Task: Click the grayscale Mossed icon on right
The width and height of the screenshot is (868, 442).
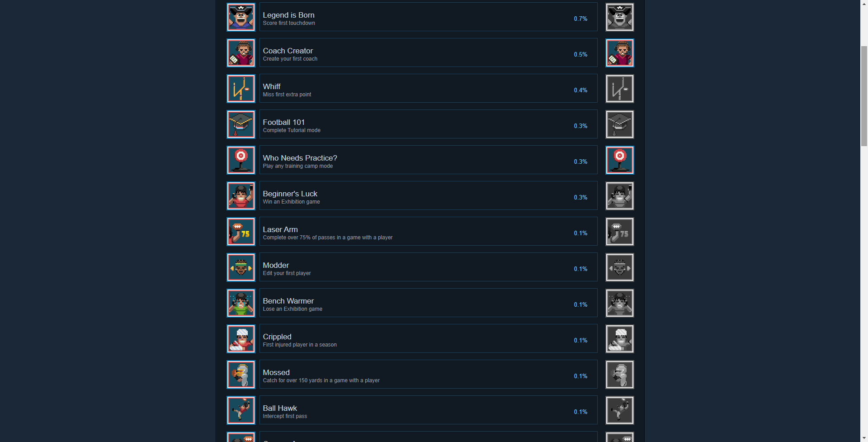Action: coord(620,375)
